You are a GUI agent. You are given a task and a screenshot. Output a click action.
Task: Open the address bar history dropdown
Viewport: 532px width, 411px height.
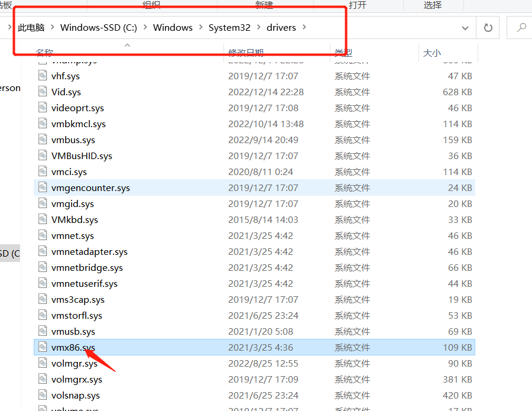465,28
